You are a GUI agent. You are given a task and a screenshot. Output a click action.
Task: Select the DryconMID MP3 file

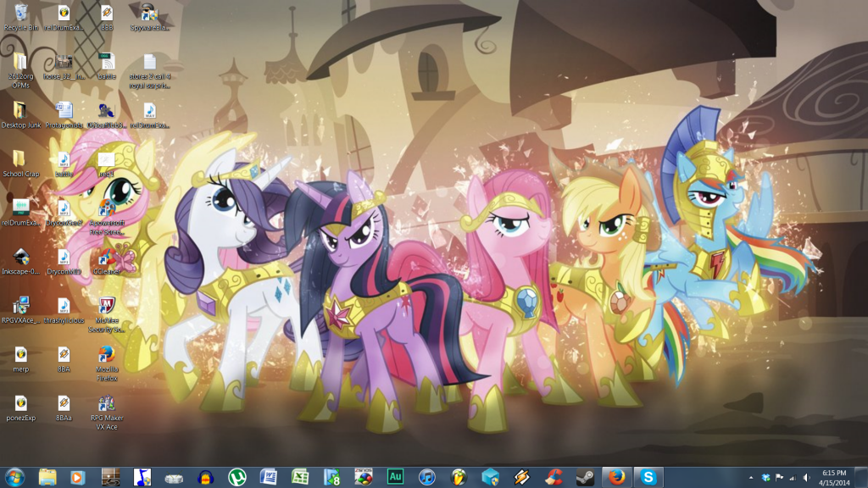(64, 261)
